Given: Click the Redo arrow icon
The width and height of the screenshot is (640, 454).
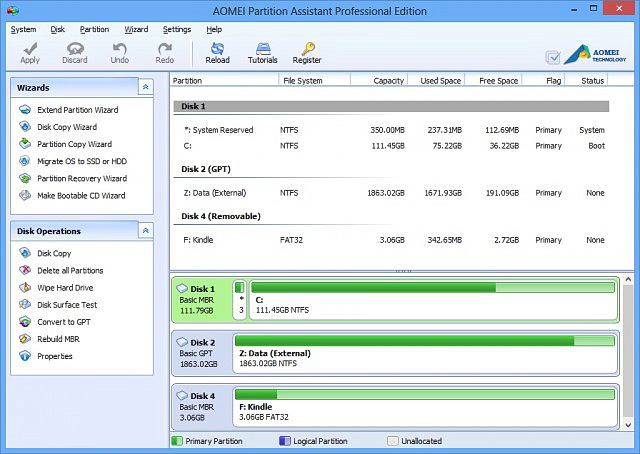Looking at the screenshot, I should pos(165,49).
